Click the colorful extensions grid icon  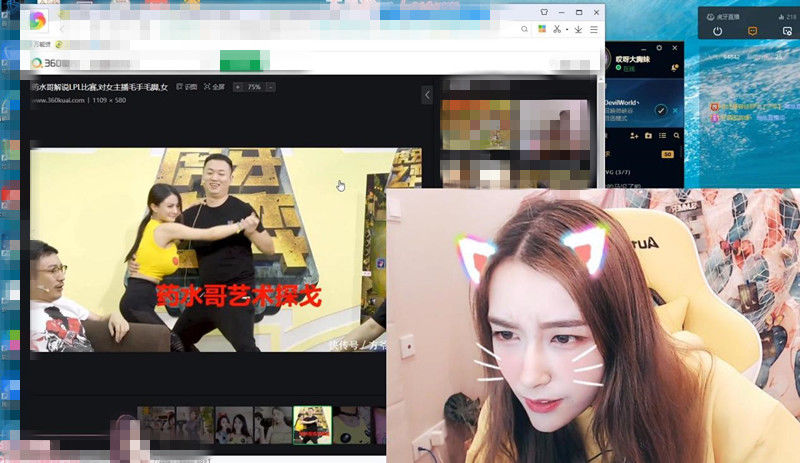click(x=542, y=29)
